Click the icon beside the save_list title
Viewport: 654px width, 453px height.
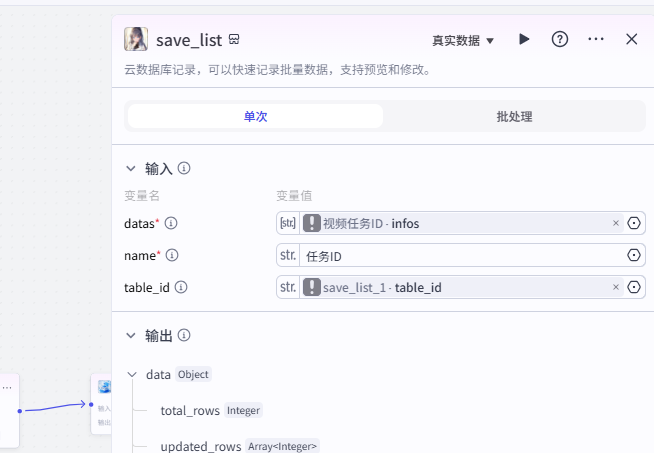point(234,40)
